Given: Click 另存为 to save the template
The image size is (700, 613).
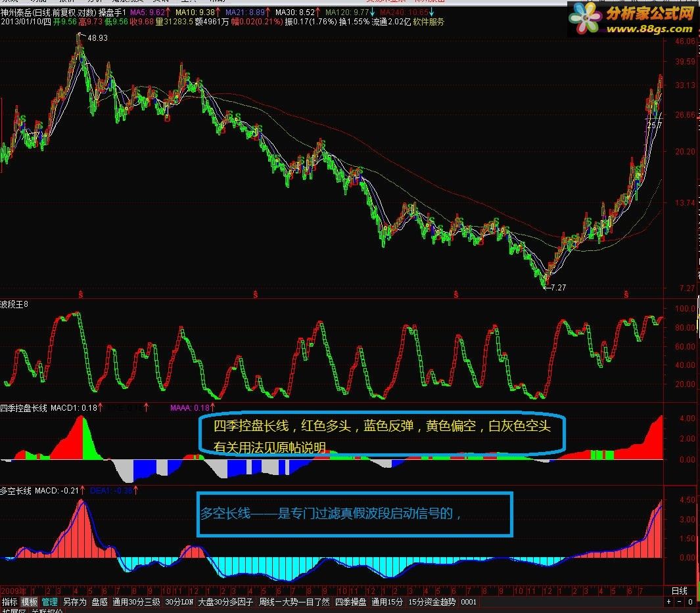Looking at the screenshot, I should [74, 602].
